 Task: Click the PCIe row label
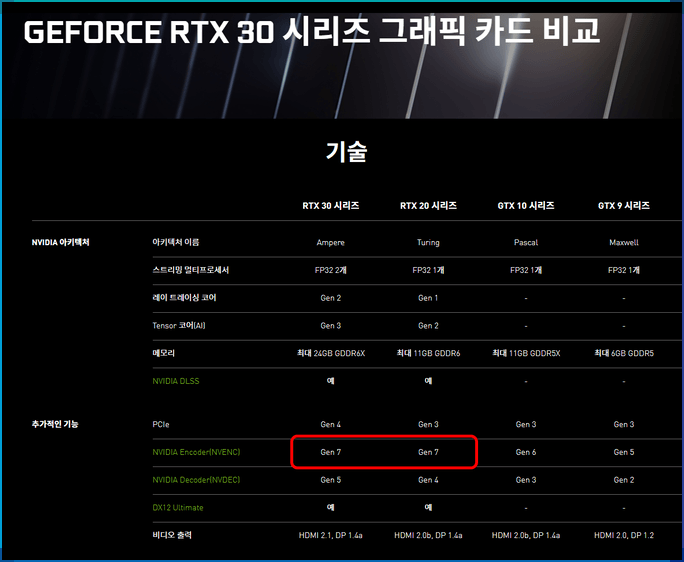[161, 424]
